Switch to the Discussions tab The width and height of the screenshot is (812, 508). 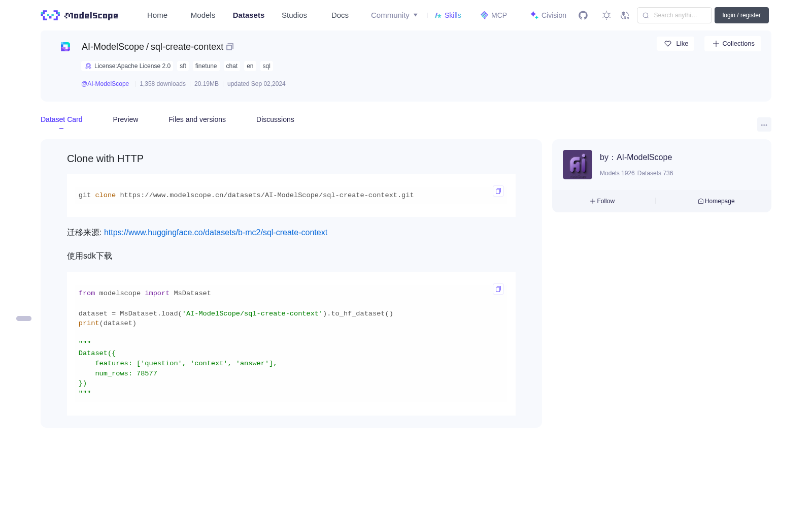[275, 119]
